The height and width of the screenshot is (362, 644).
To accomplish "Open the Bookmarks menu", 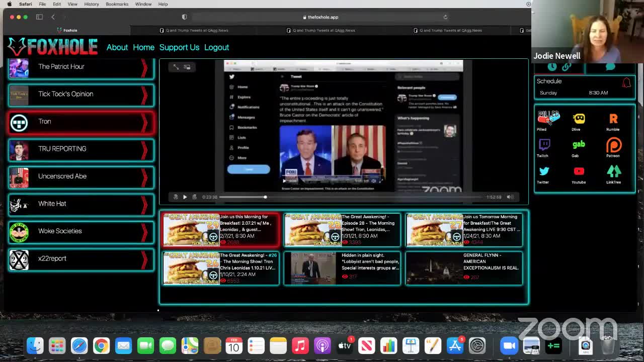I will click(117, 4).
